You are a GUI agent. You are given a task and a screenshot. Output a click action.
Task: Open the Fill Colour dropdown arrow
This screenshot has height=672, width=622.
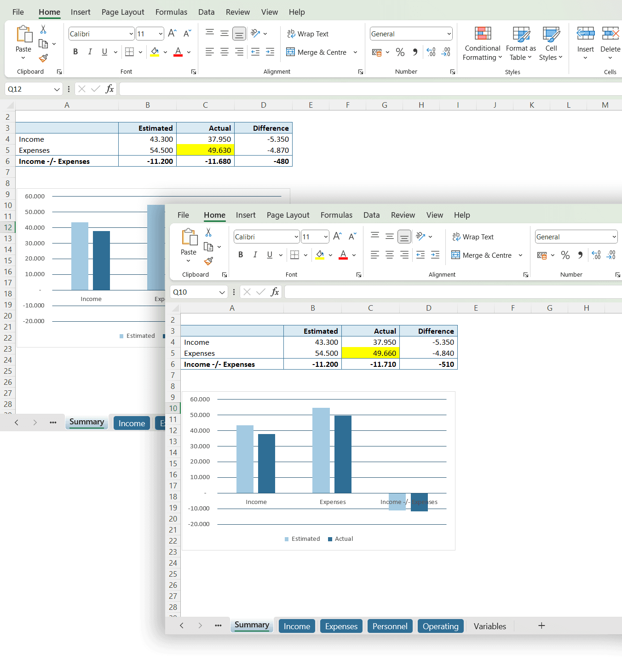click(x=330, y=255)
